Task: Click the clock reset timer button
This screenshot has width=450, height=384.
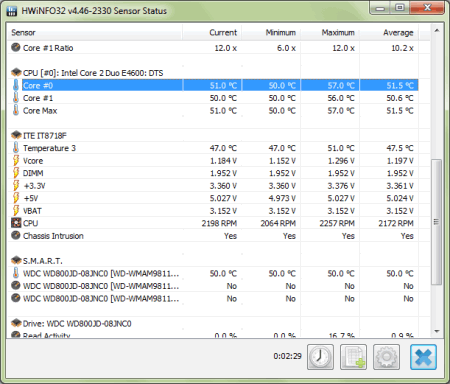Action: pos(320,357)
